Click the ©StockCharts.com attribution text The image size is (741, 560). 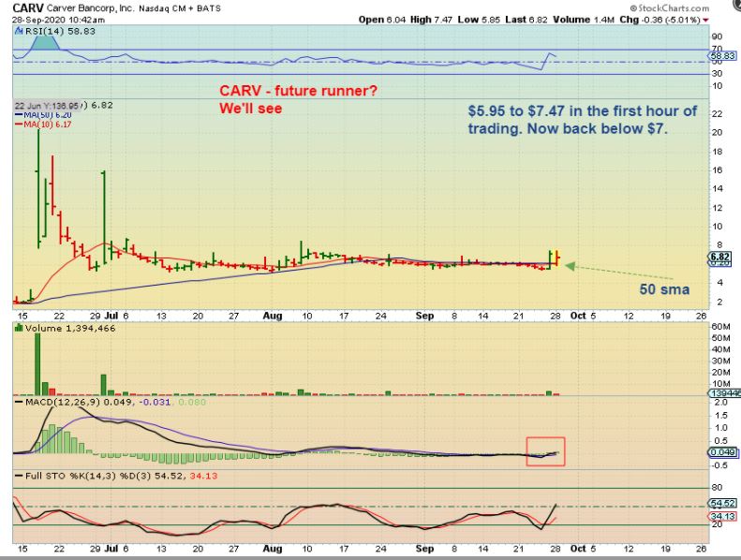pos(670,8)
